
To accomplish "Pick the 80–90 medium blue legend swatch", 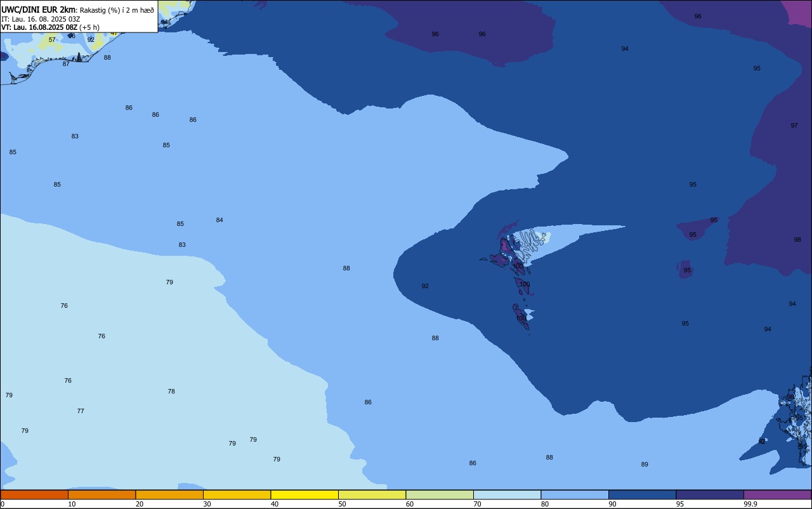I will 575,494.
